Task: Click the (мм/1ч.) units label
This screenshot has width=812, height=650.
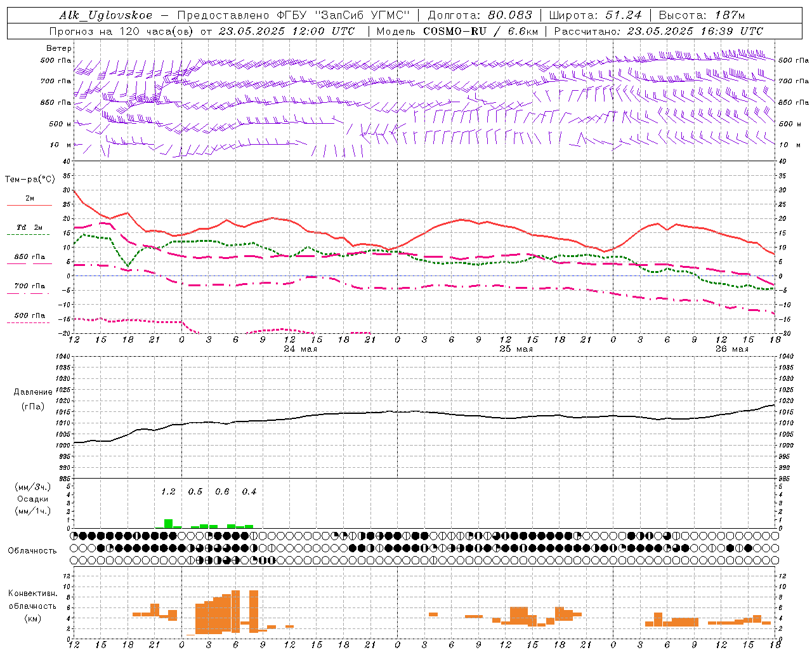Action: pyautogui.click(x=32, y=511)
